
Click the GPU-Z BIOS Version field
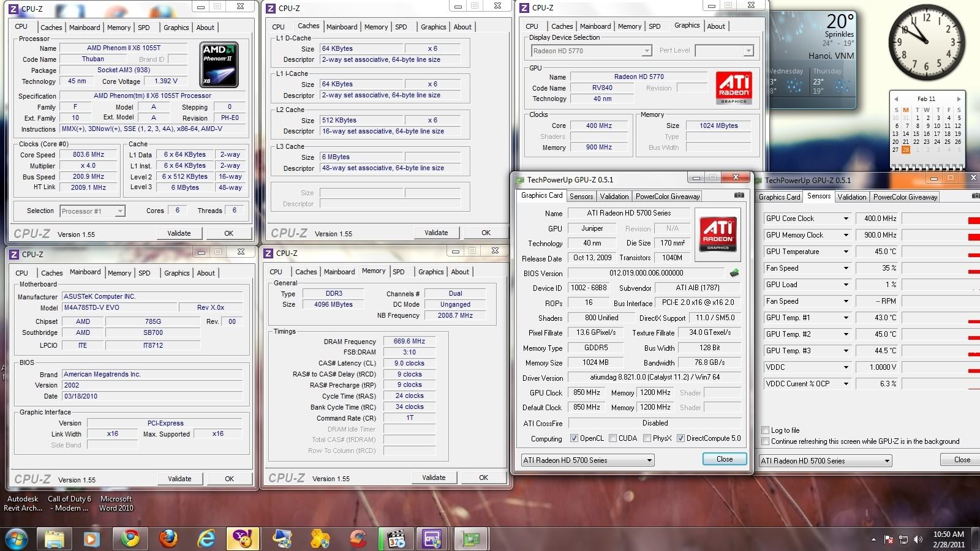647,273
